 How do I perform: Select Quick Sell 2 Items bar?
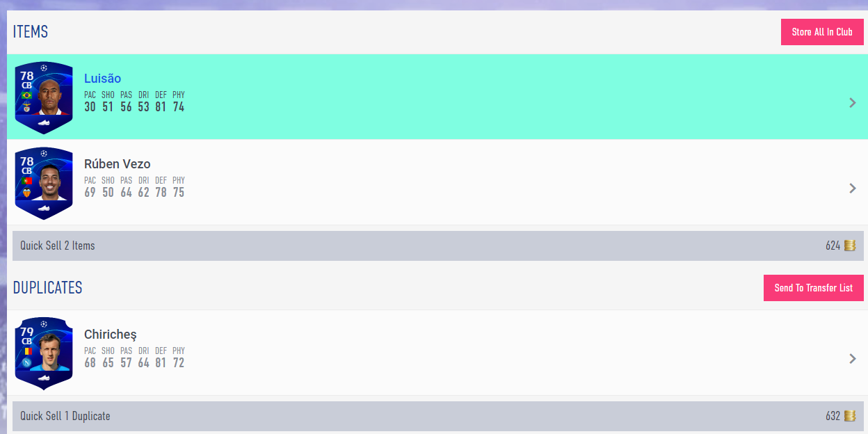[x=438, y=246]
